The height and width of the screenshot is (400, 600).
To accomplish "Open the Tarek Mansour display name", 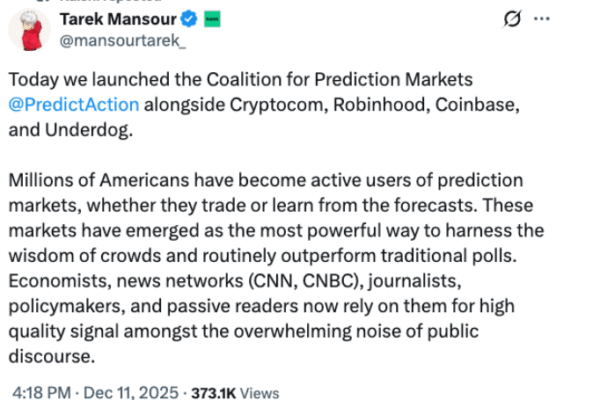I will 120,20.
